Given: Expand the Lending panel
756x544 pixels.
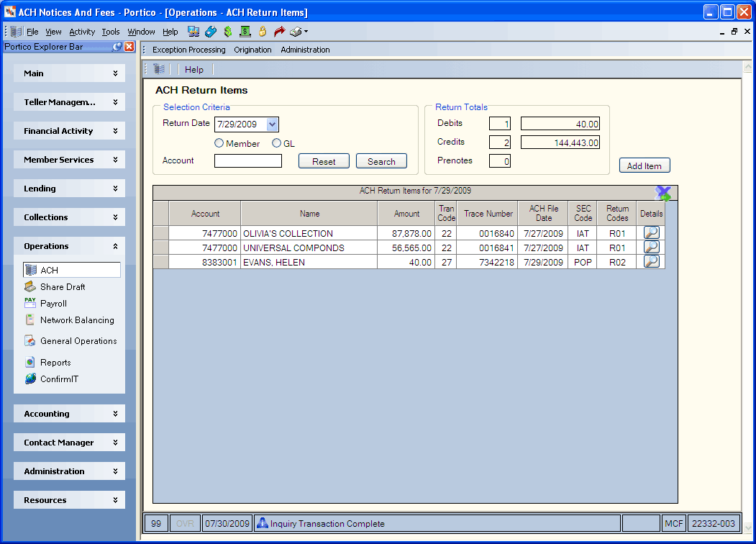Looking at the screenshot, I should point(70,189).
